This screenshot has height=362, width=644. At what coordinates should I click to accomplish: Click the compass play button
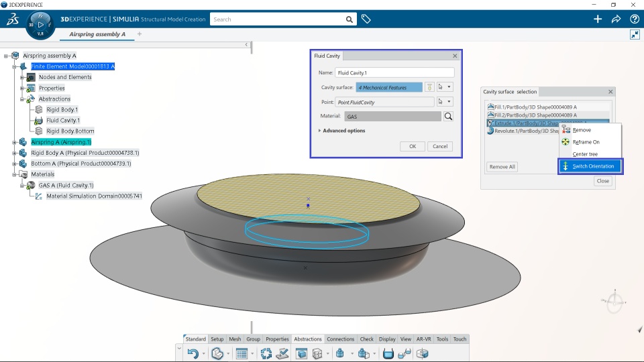coord(40,25)
